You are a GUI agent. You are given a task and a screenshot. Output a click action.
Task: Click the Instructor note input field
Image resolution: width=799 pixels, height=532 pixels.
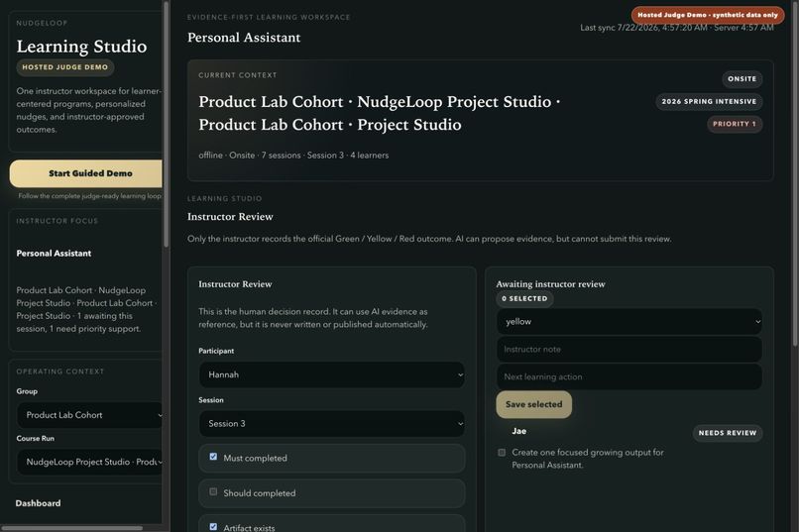[x=629, y=350]
